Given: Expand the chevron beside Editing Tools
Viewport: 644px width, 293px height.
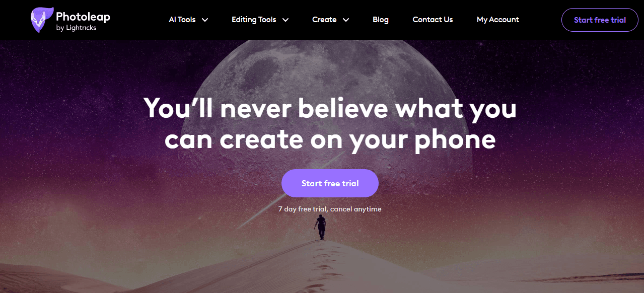Looking at the screenshot, I should tap(285, 20).
